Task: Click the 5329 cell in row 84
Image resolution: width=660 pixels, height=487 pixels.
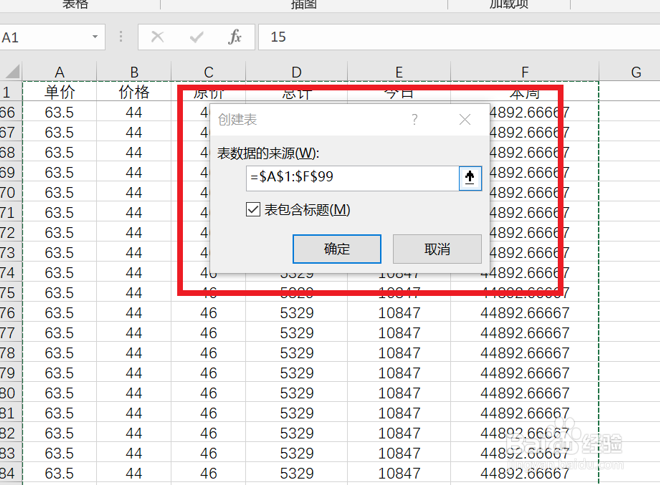Action: 296,474
